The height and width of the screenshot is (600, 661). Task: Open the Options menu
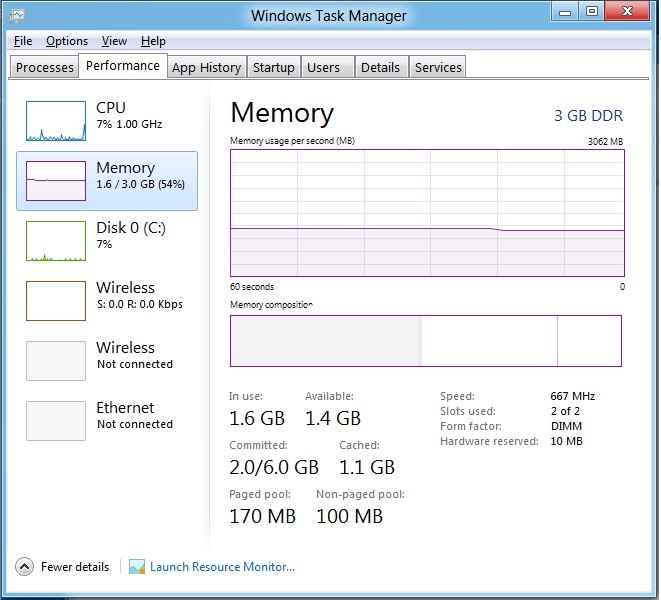tap(67, 41)
